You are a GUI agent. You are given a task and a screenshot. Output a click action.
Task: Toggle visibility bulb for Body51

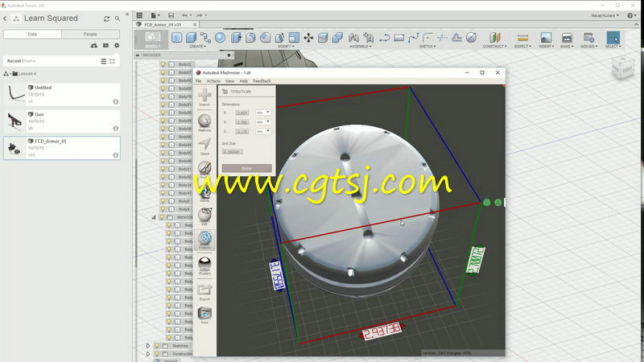[x=163, y=169]
